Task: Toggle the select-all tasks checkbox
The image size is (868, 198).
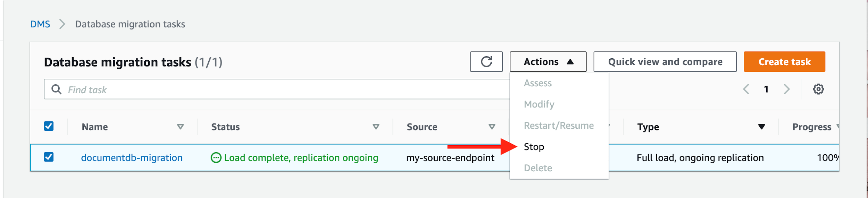Action: (49, 126)
